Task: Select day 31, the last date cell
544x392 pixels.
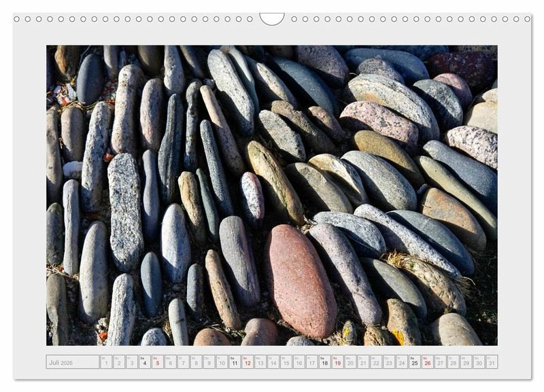Action: point(491,361)
